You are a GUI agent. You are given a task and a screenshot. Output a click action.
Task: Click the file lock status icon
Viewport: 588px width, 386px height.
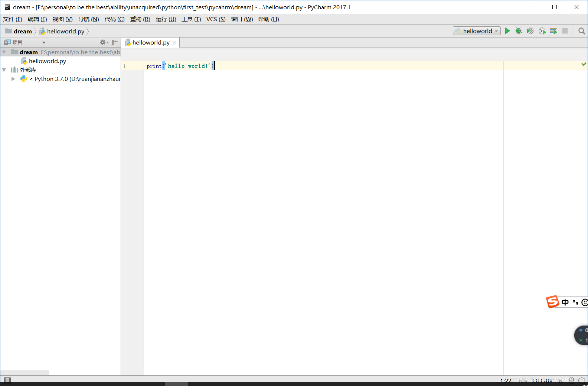pyautogui.click(x=561, y=381)
